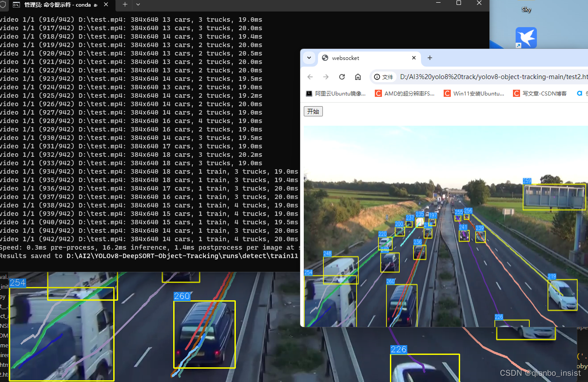The width and height of the screenshot is (588, 382).
Task: Click the 'Speed: 0.3ms pre-process' terminal line
Action: click(x=150, y=247)
